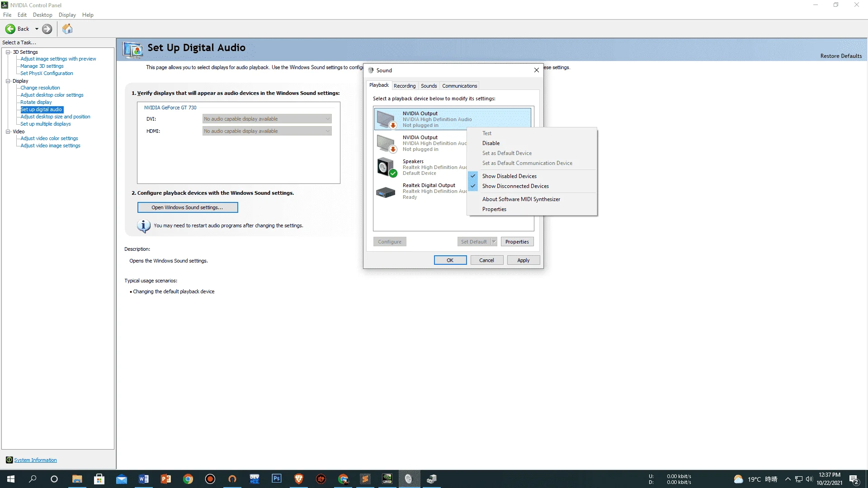Select the second NVIDIA Output device icon
The width and height of the screenshot is (868, 488).
(x=386, y=143)
